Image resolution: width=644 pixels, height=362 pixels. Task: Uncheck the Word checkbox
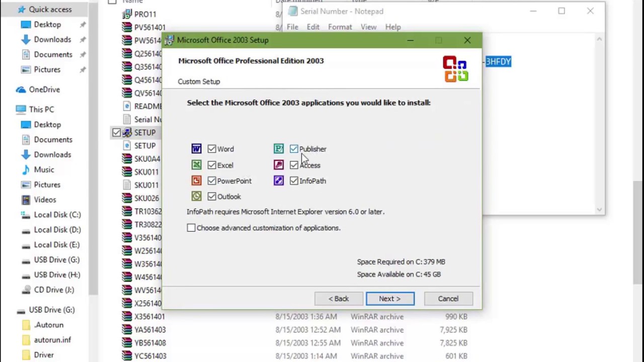click(212, 149)
